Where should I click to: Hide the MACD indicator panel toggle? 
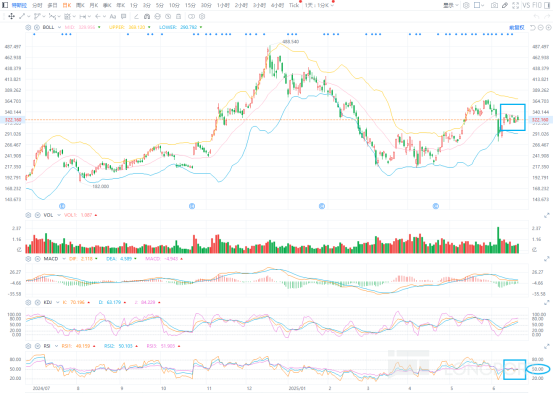[x=37, y=259]
